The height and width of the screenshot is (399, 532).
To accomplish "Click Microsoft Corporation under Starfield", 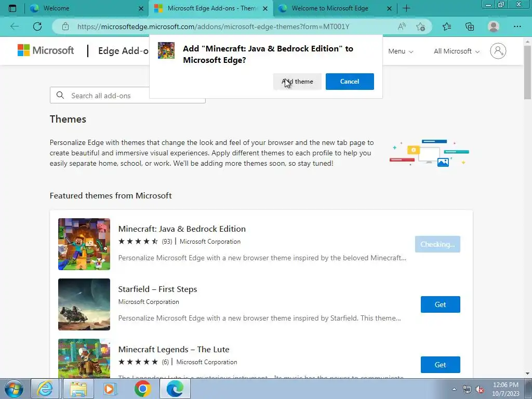I will coord(149,302).
